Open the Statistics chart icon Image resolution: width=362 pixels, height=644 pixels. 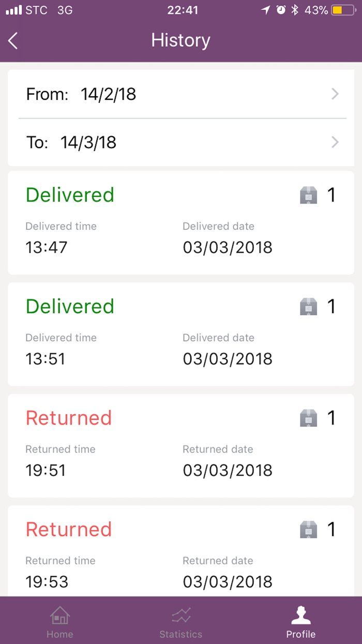pyautogui.click(x=181, y=616)
